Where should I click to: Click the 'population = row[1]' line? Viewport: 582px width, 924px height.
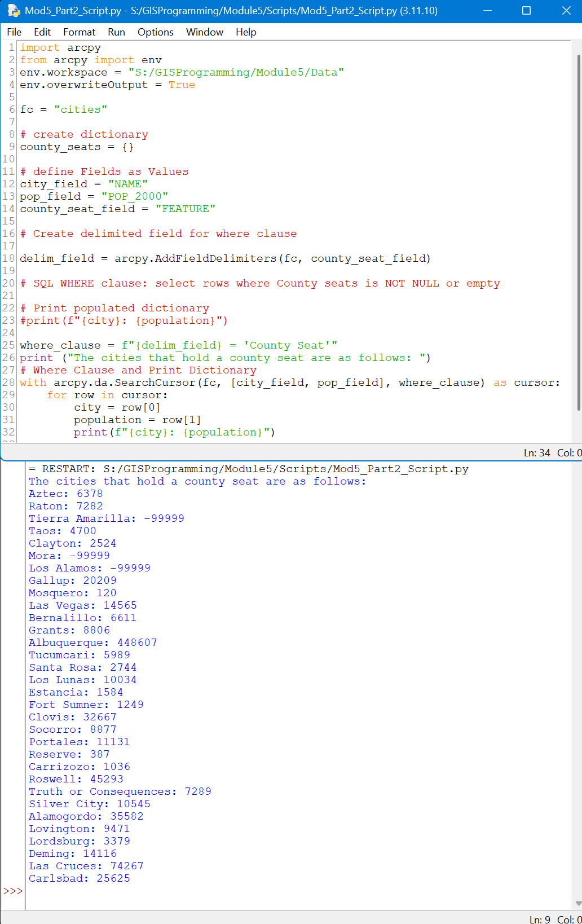coord(137,420)
